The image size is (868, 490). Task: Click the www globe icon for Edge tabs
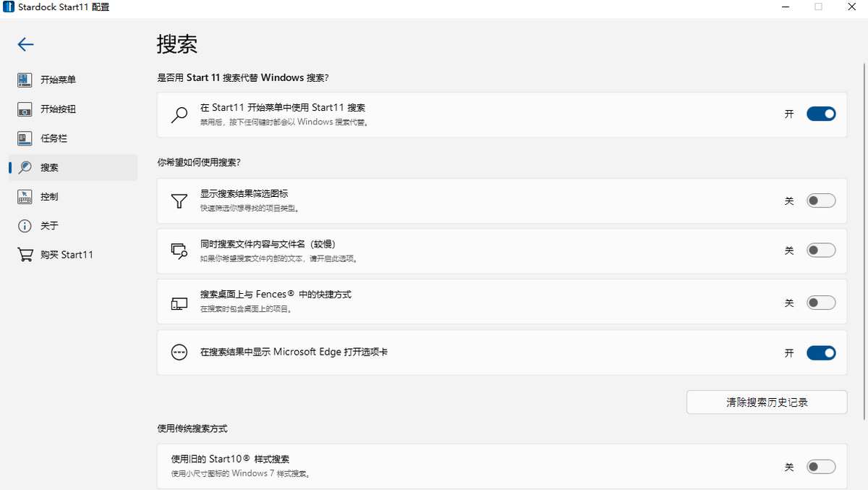179,352
